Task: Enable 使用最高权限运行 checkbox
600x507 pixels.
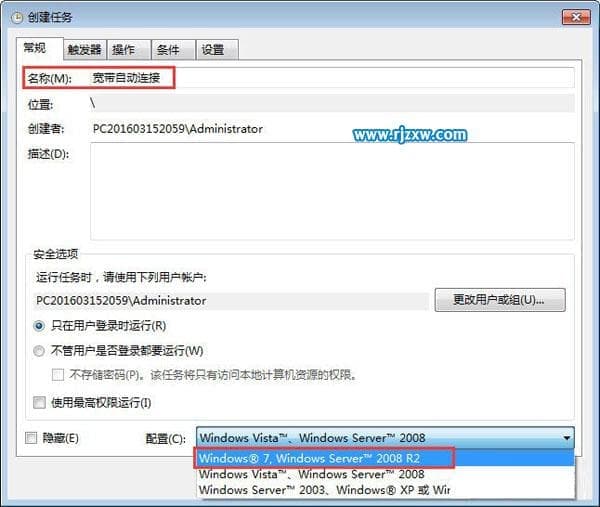Action: coord(39,403)
